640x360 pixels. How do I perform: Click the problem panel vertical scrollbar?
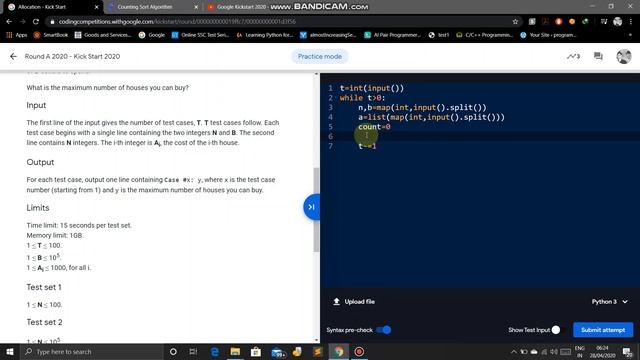[316, 209]
